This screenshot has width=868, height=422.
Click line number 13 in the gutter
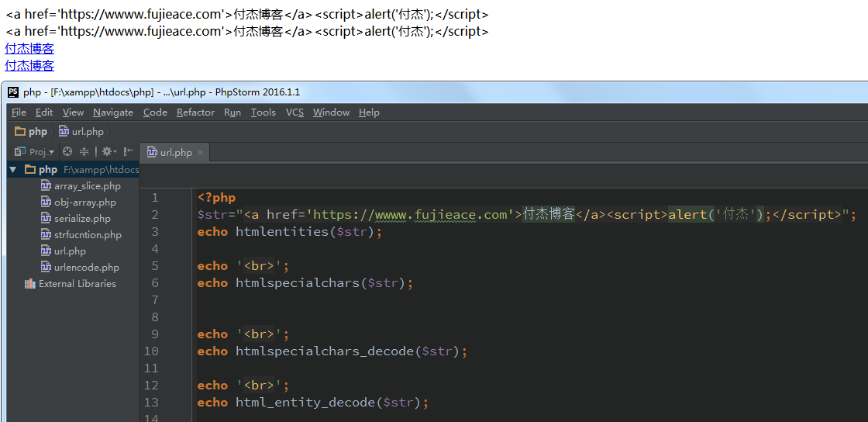(x=151, y=402)
